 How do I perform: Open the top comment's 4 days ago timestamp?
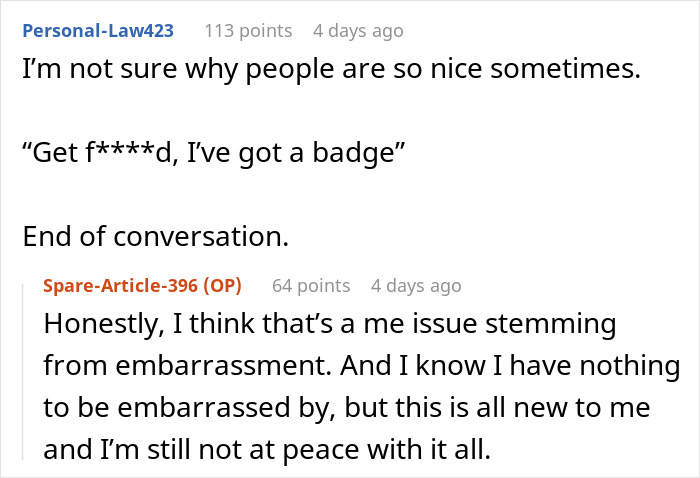click(358, 31)
